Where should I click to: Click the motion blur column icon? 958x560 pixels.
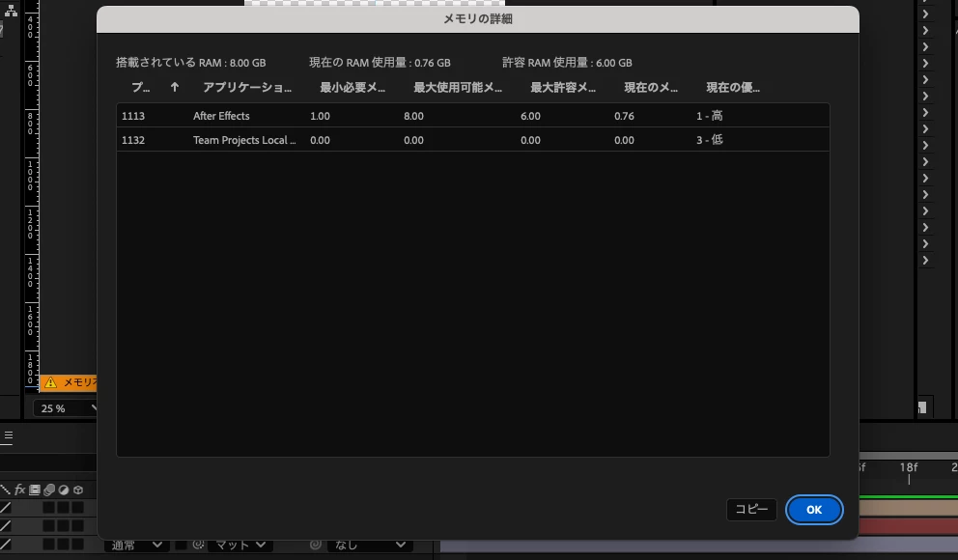click(49, 490)
